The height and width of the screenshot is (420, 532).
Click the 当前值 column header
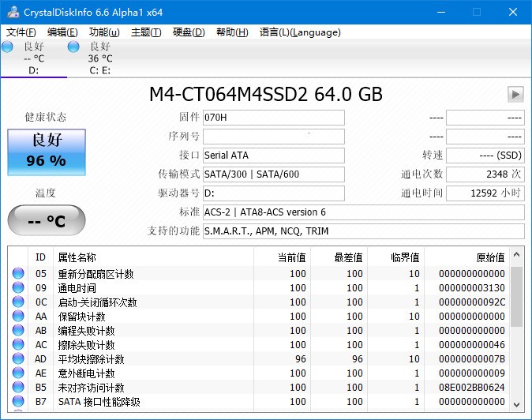pos(282,257)
